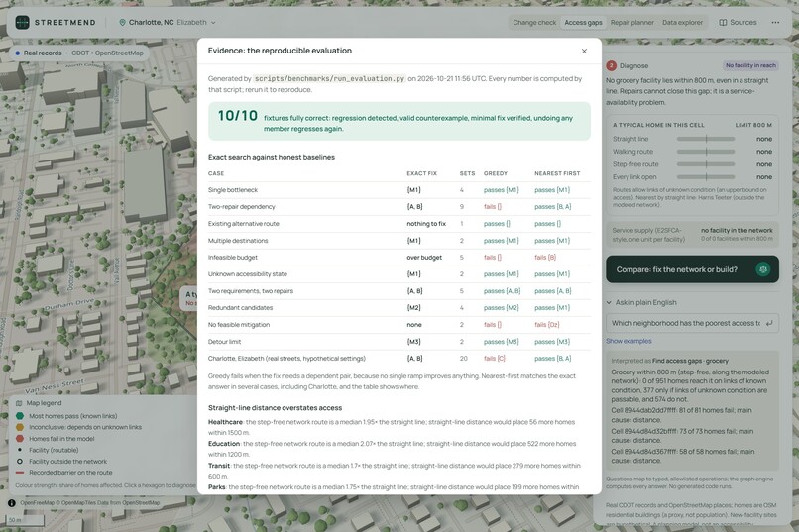
Task: Open the Sources panel
Action: tap(738, 23)
